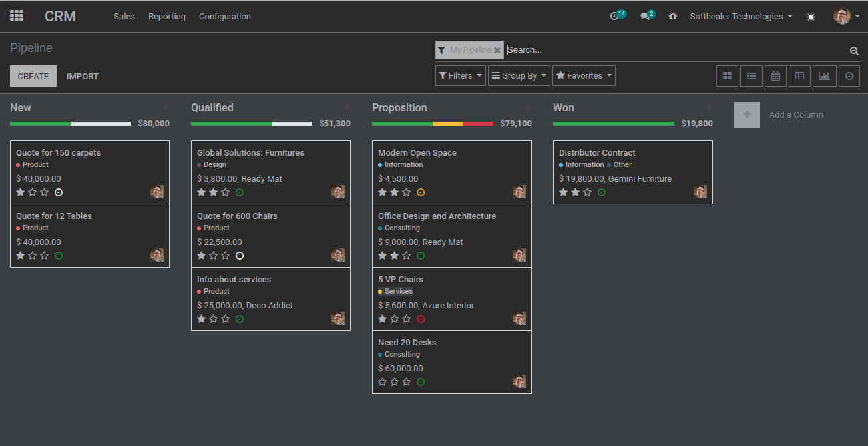Viewport: 868px width, 446px height.
Task: Open the Reporting menu
Action: pos(167,16)
